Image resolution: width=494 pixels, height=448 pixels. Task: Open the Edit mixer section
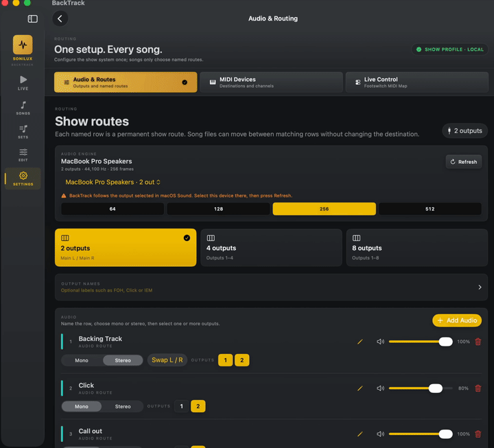tap(23, 155)
